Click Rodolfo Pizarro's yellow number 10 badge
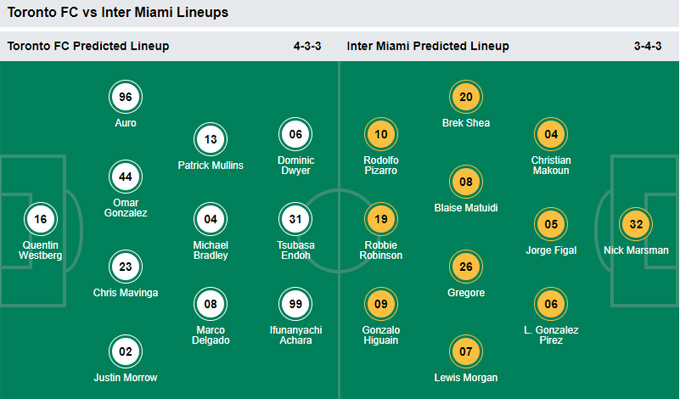The height and width of the screenshot is (399, 680). (381, 134)
